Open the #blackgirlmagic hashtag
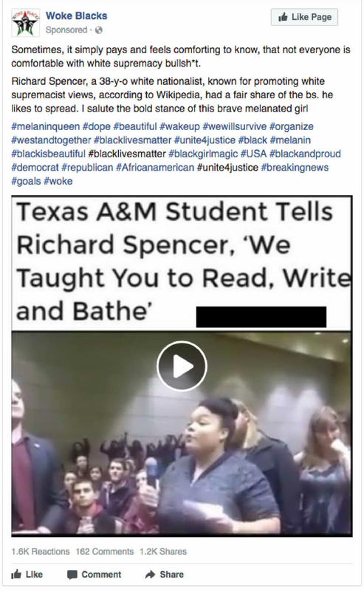This screenshot has height=591, width=364. pos(203,154)
